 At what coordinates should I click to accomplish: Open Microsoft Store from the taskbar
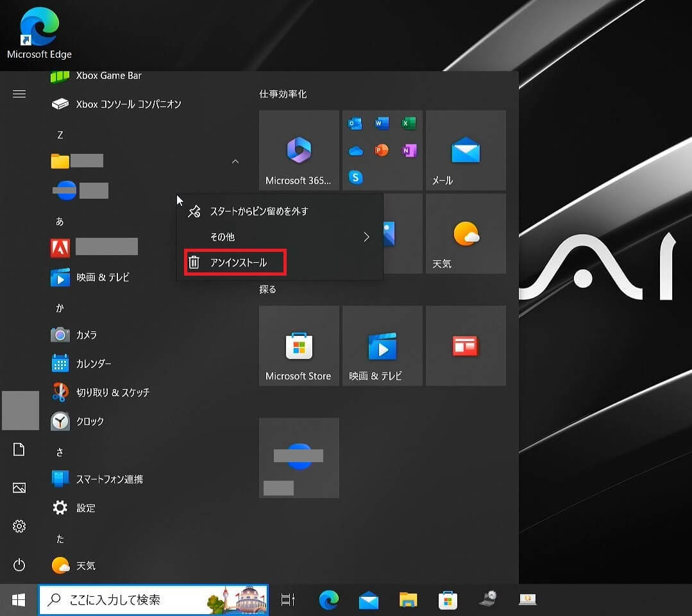coord(448,600)
